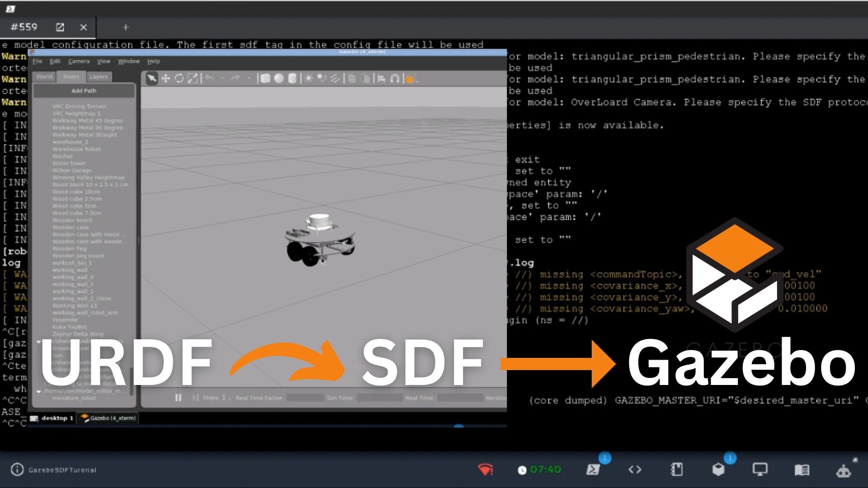868x488 pixels.
Task: Open the code editor brackets icon
Action: click(x=635, y=469)
